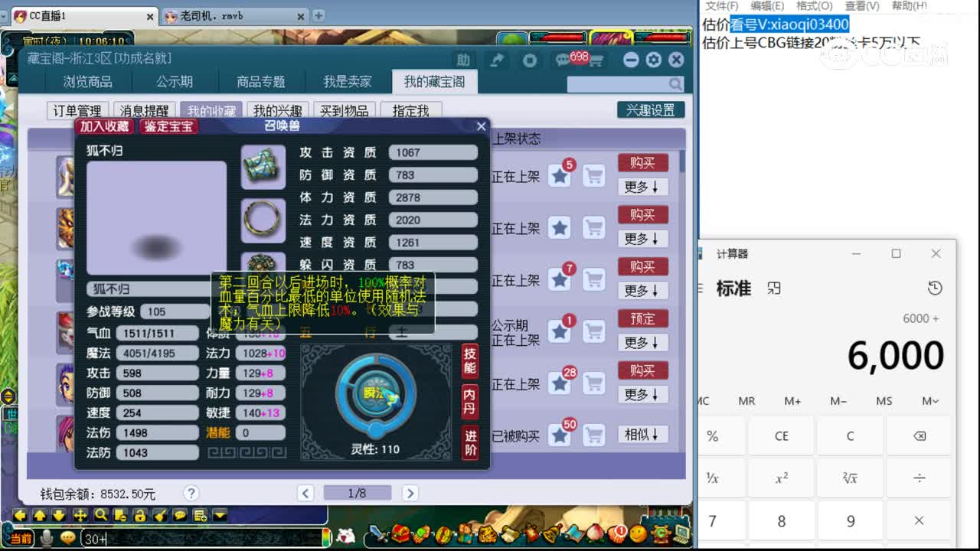
Task: Click the left arrow icon in chat toolbar
Action: (x=21, y=515)
